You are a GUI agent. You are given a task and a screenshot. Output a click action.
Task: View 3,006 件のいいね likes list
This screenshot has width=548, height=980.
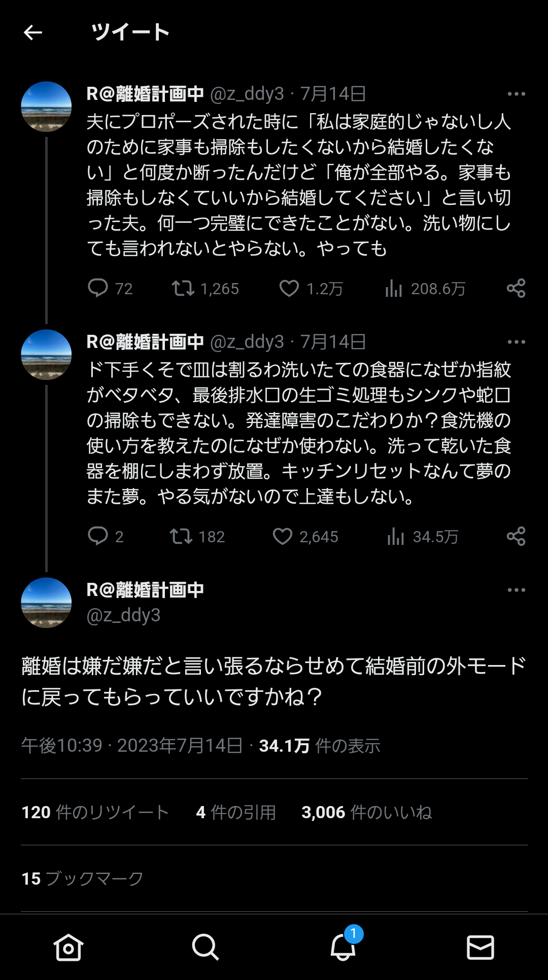click(x=366, y=812)
